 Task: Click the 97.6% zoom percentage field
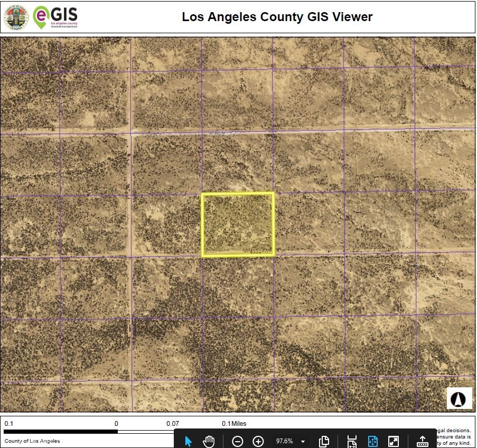[x=284, y=441]
